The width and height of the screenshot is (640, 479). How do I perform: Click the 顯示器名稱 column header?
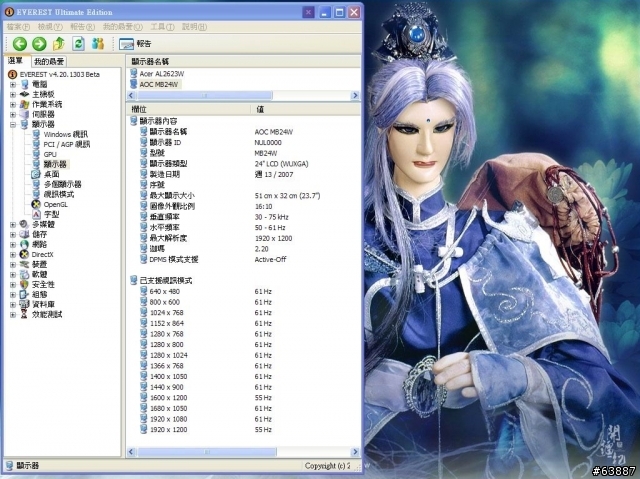[243, 62]
